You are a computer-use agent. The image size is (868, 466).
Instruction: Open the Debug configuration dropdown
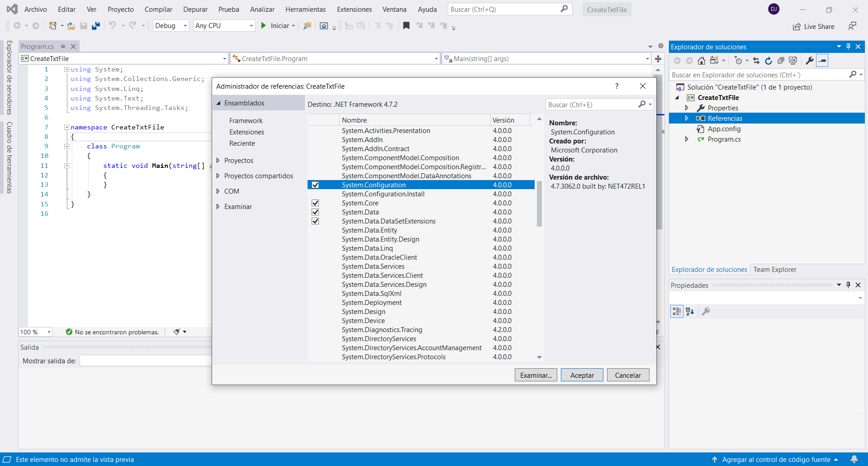click(x=171, y=26)
